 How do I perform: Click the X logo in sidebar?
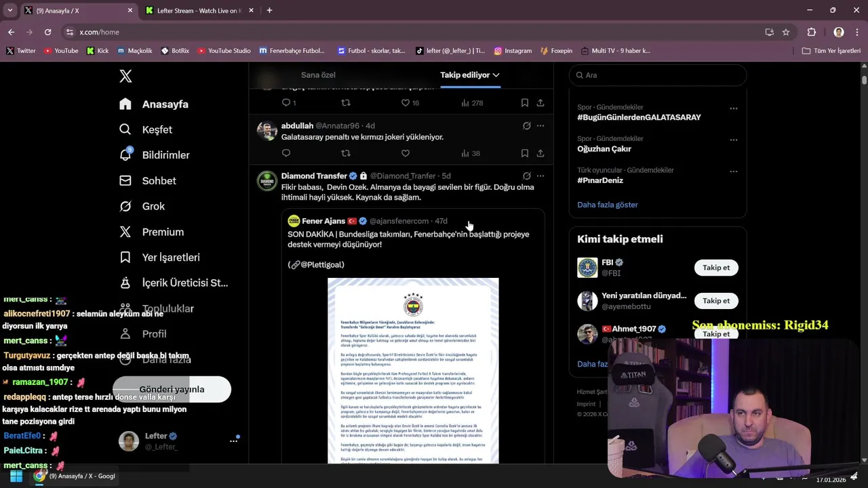click(125, 76)
